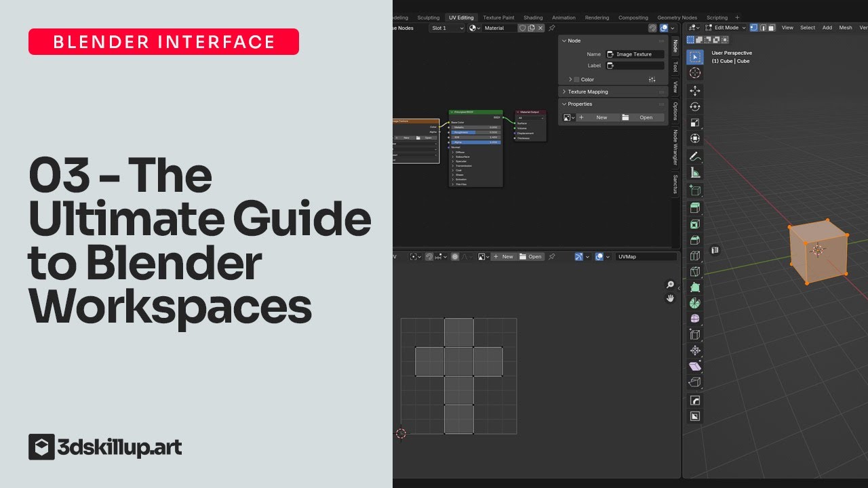This screenshot has width=868, height=488.
Task: Select the Extrude Region tool
Action: [x=694, y=208]
